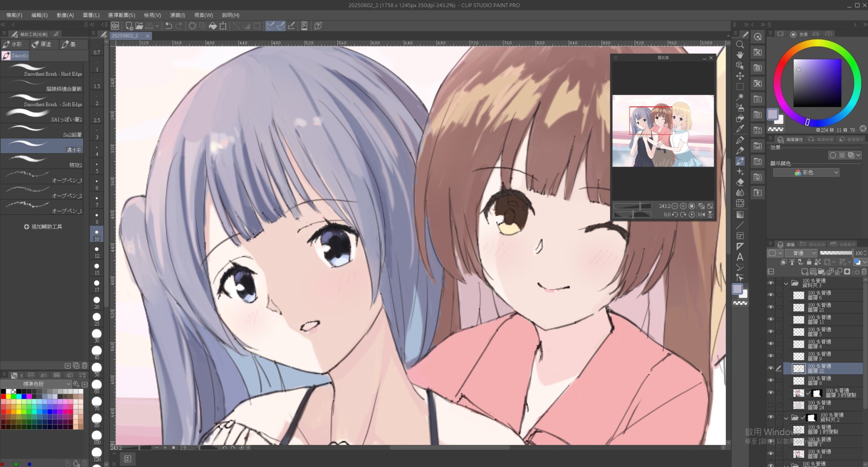
Task: Open the layer effect options dropdown arrow
Action: pos(859,155)
